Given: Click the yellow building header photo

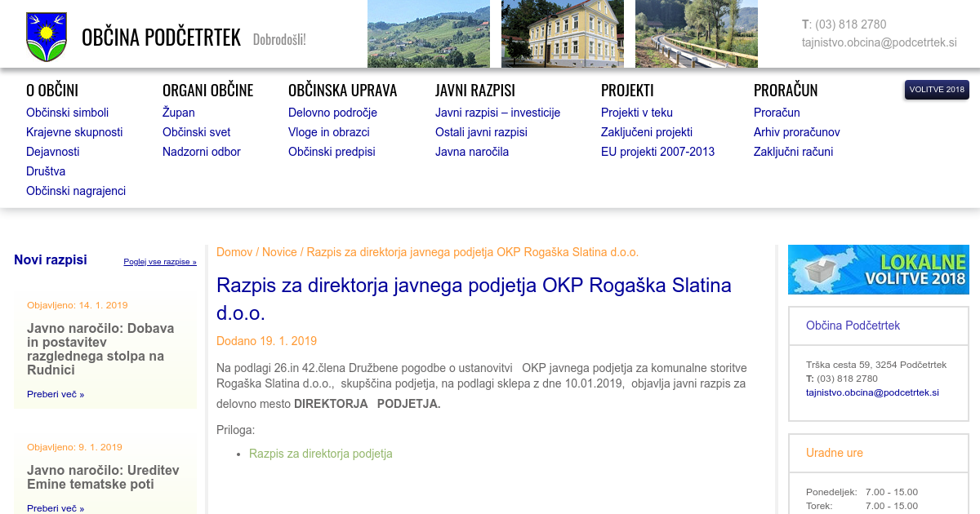Looking at the screenshot, I should 562,33.
